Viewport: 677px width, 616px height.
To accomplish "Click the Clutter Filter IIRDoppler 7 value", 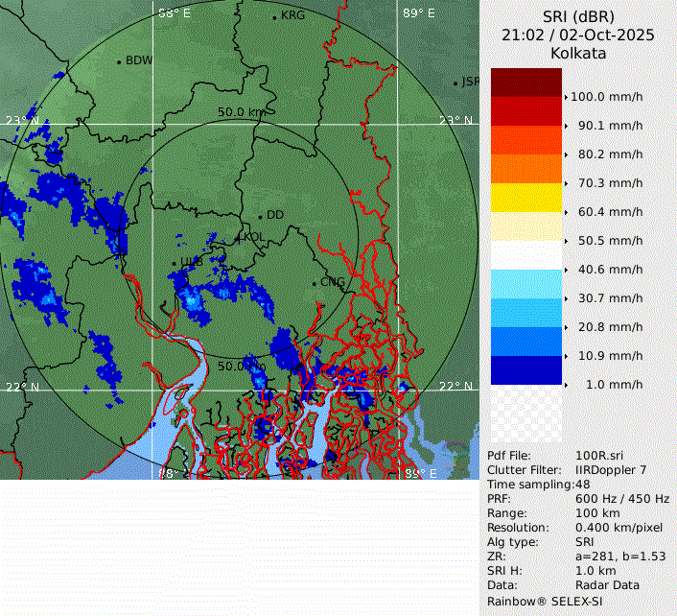I will pos(610,470).
